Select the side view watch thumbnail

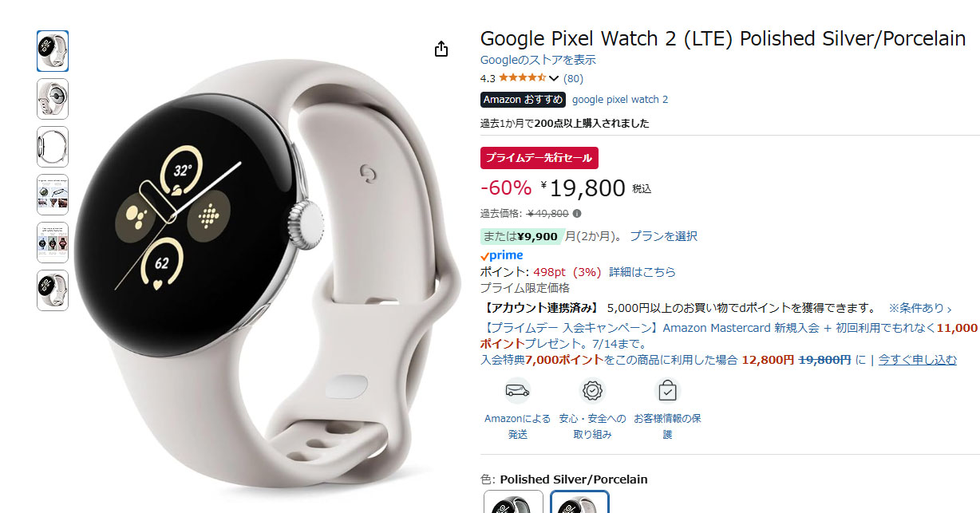53,147
